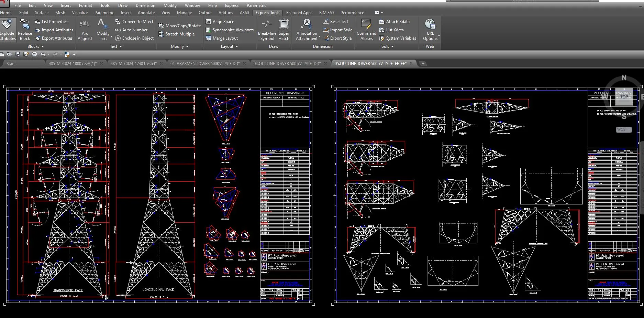Click the new drawing tab plus button
644x318 pixels.
tap(423, 64)
